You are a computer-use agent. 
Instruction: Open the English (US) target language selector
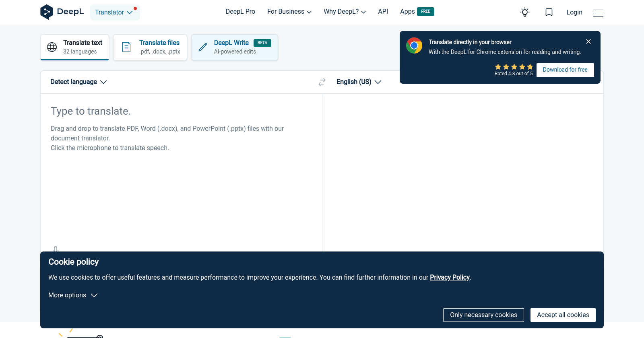point(359,82)
